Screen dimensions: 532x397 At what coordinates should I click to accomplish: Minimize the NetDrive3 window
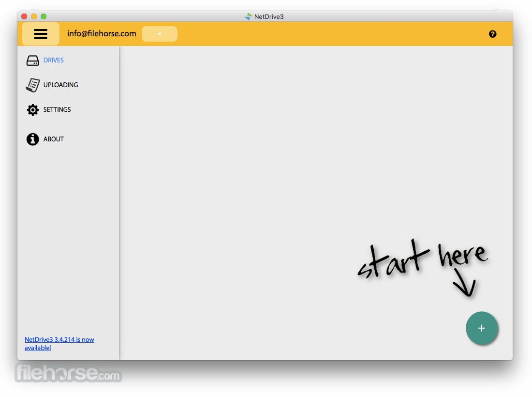pyautogui.click(x=33, y=16)
